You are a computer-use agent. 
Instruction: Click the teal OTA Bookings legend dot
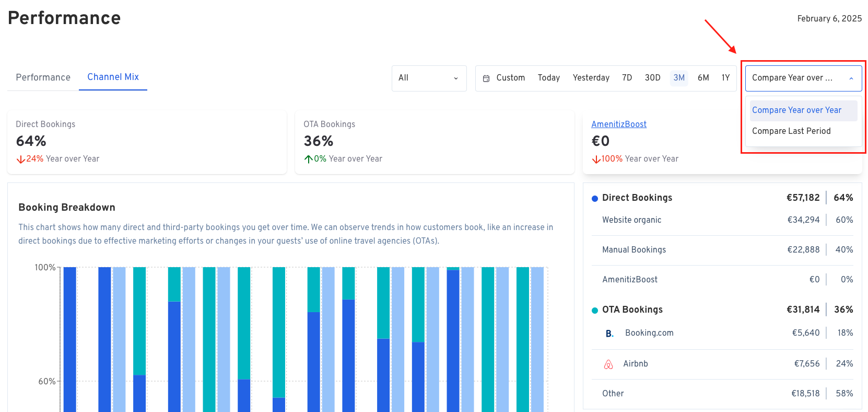point(595,310)
